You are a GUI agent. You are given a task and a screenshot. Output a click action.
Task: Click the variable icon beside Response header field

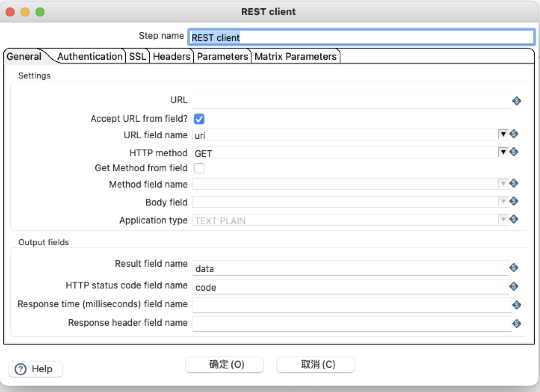(x=517, y=324)
